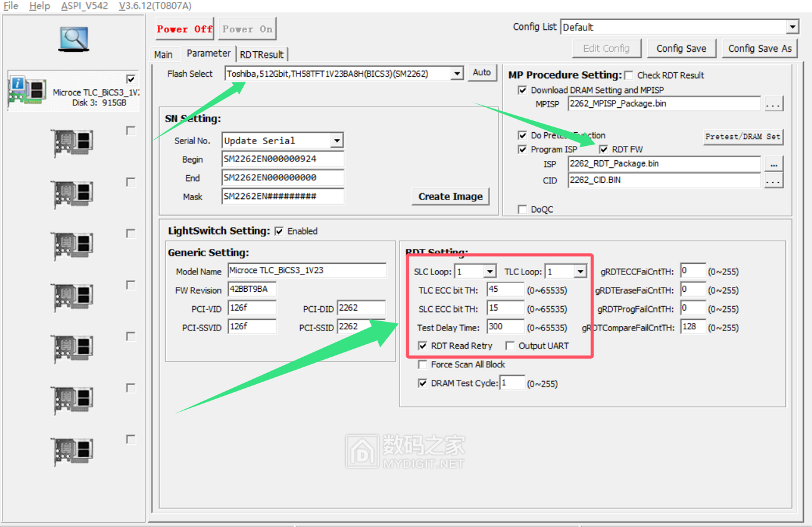Expand the Serial No. dropdown
The width and height of the screenshot is (812, 527).
pos(337,140)
